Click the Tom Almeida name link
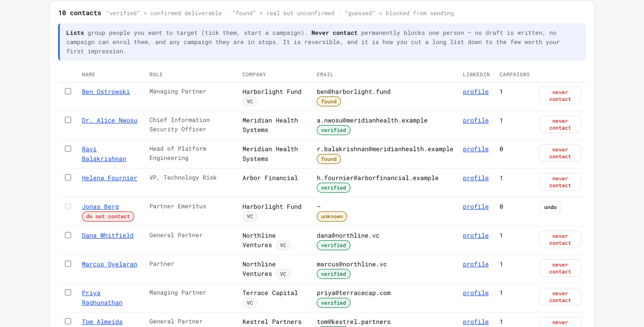Viewport: 644px width, 327px height. (102, 322)
